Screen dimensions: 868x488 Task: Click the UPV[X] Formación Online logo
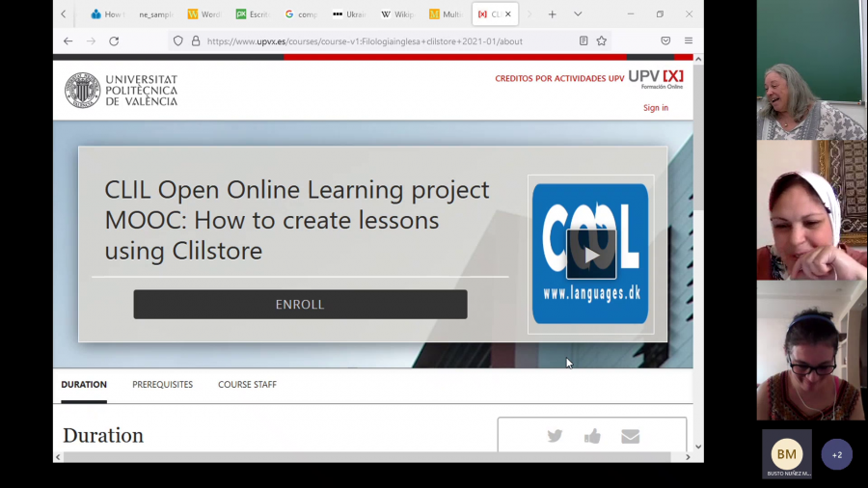click(x=656, y=79)
